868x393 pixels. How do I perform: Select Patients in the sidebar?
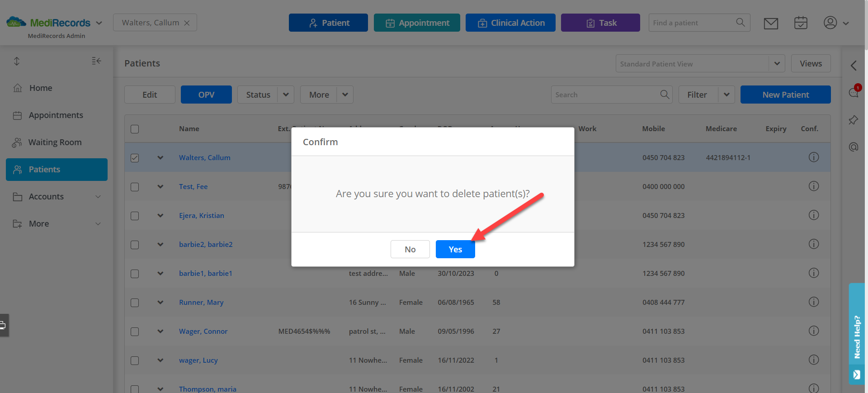[57, 170]
